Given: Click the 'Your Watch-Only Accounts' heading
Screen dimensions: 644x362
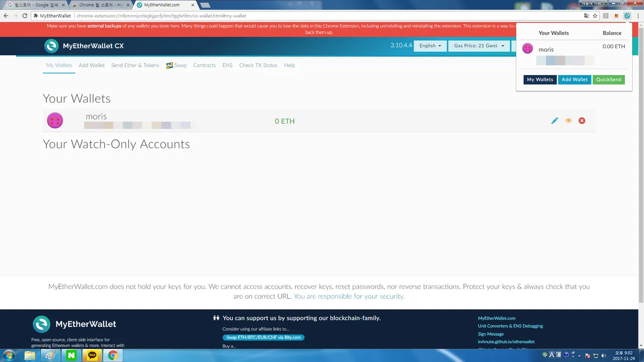Looking at the screenshot, I should point(116,144).
